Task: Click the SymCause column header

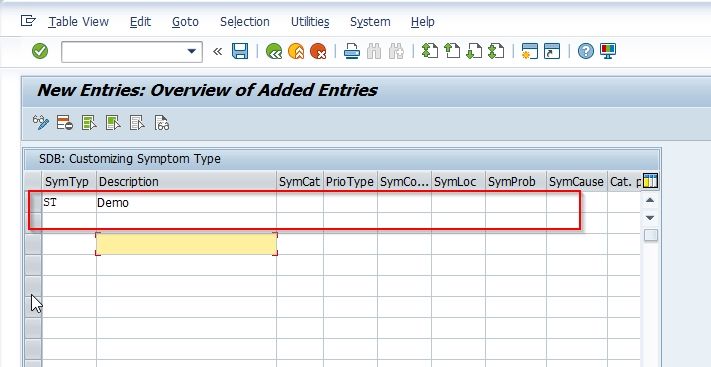Action: (x=577, y=181)
